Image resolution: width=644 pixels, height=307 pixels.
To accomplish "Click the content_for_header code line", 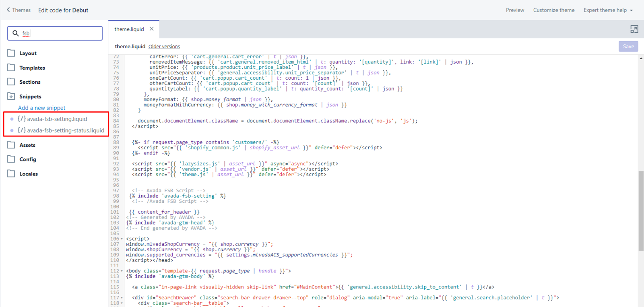I will pyautogui.click(x=164, y=212).
